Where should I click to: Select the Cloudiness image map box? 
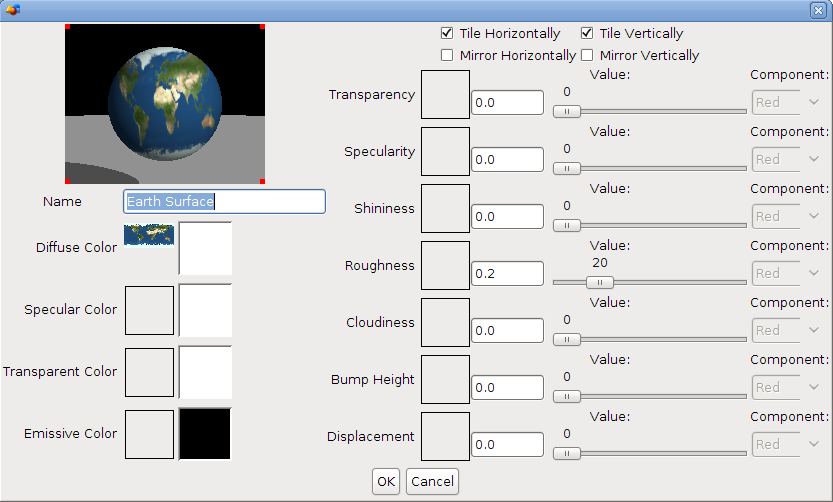tap(445, 322)
